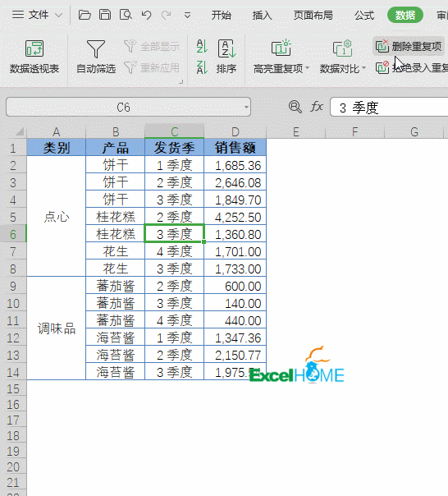Click the zoom magnifier icon by formula bar
This screenshot has width=448, height=496.
tap(295, 107)
